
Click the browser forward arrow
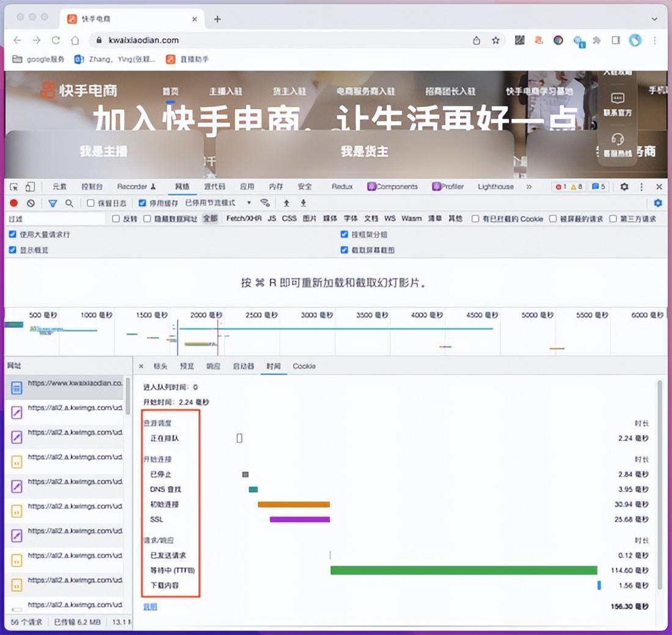tap(37, 40)
